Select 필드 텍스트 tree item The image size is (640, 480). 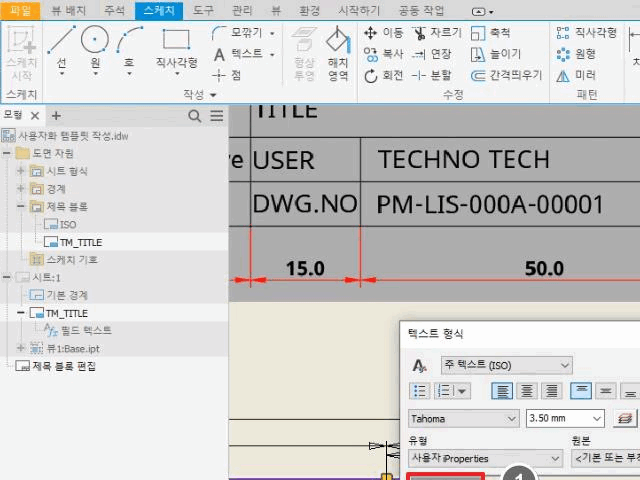(78, 330)
